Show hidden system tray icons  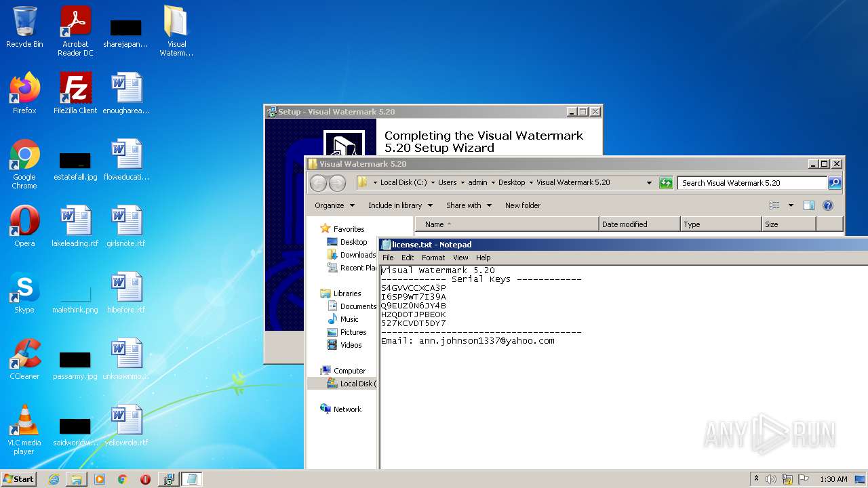(x=756, y=479)
